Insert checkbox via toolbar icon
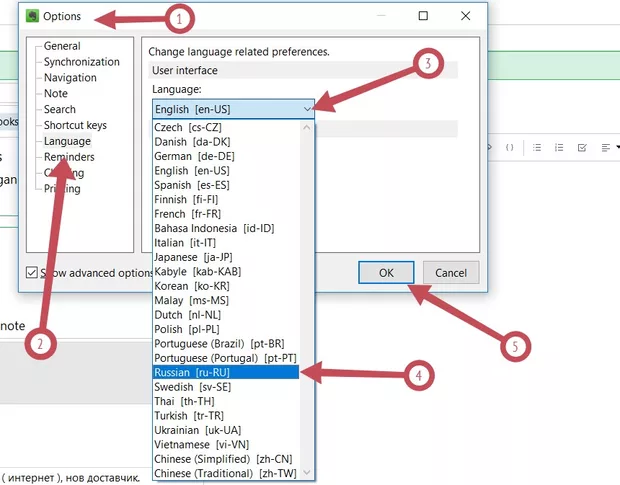 point(582,147)
